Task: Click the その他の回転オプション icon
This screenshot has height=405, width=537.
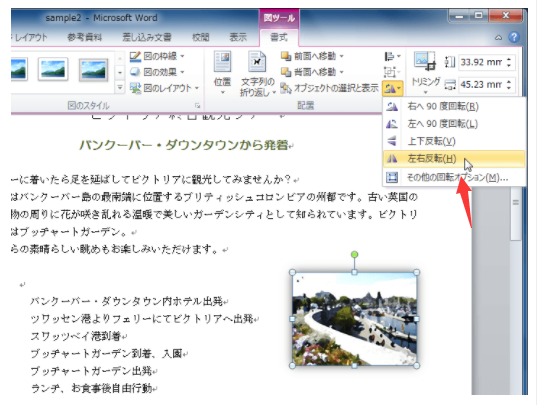Action: [x=392, y=177]
